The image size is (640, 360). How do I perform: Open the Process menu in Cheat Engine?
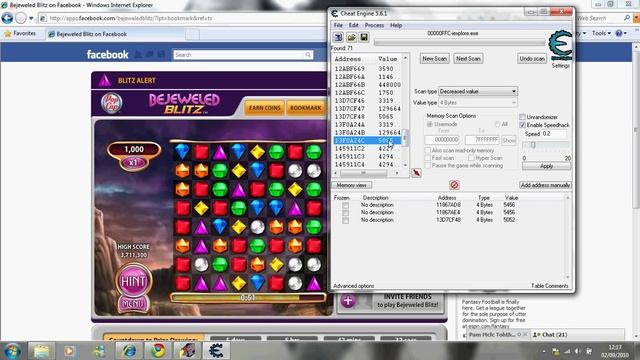point(374,25)
